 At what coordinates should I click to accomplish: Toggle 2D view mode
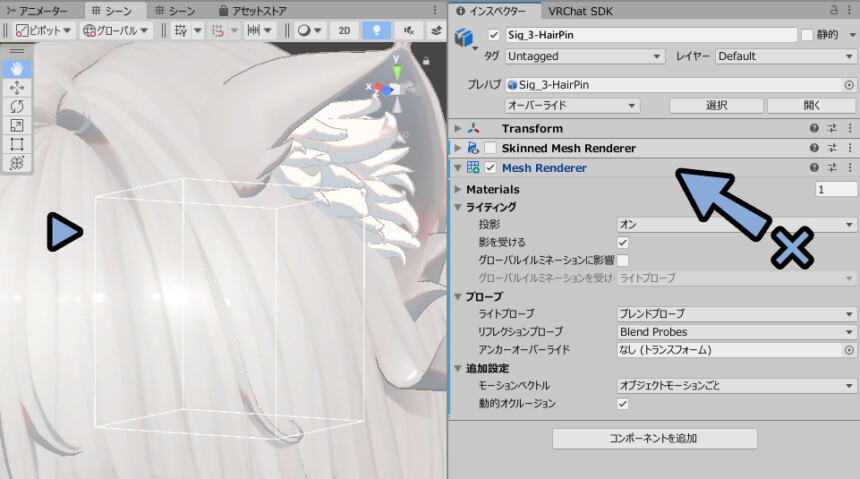(x=344, y=31)
